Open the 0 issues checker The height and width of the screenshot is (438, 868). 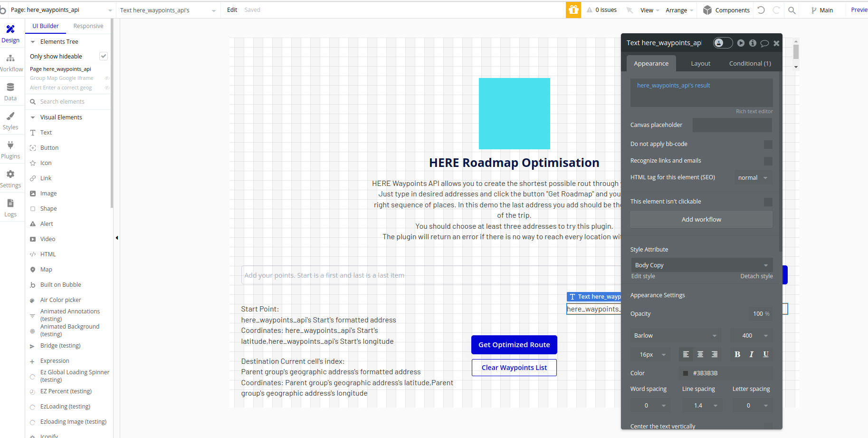[x=602, y=10]
